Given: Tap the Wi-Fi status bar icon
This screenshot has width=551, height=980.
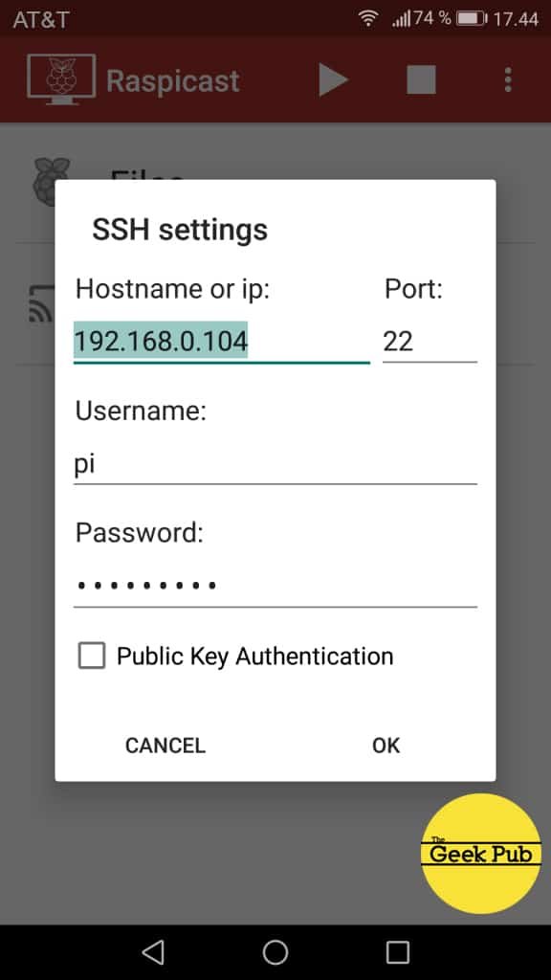Looking at the screenshot, I should click(369, 19).
